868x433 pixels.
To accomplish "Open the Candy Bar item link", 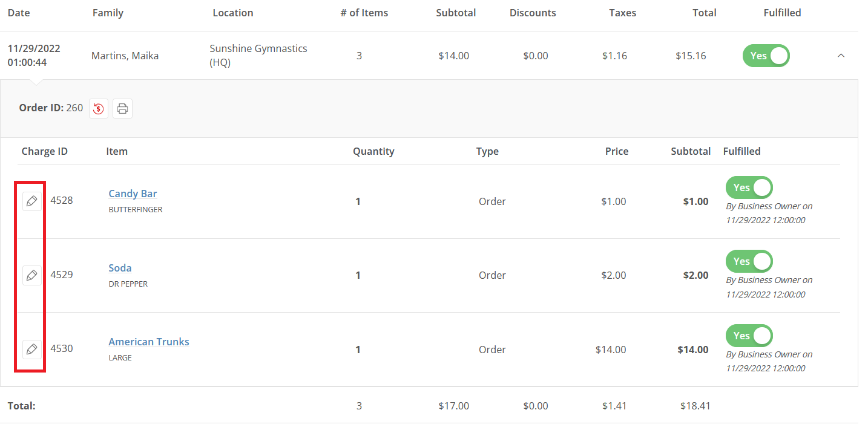I will (133, 194).
